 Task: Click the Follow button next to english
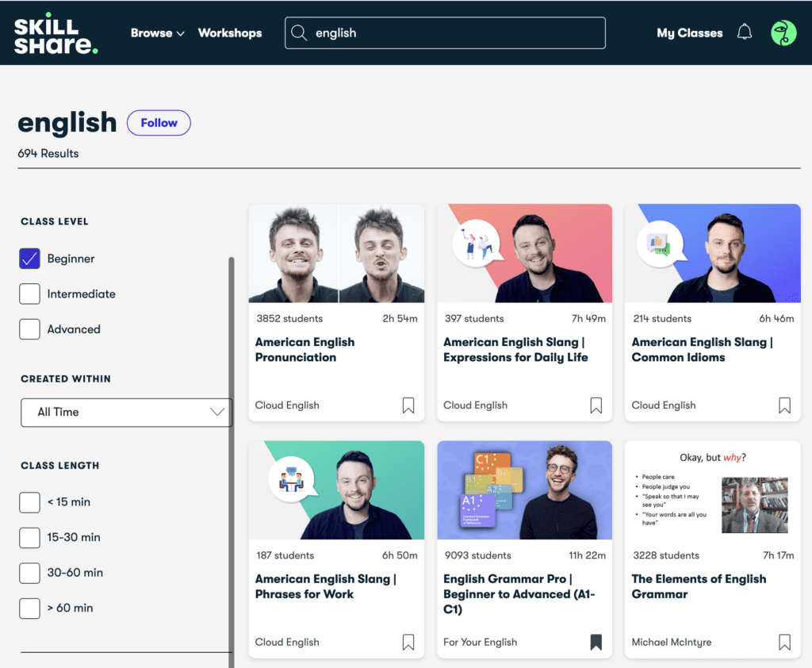pyautogui.click(x=159, y=123)
